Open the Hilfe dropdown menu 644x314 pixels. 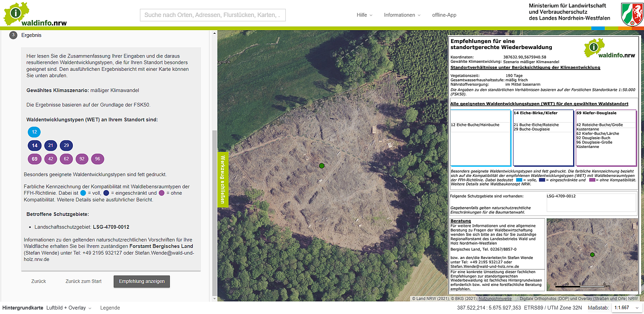(x=364, y=15)
